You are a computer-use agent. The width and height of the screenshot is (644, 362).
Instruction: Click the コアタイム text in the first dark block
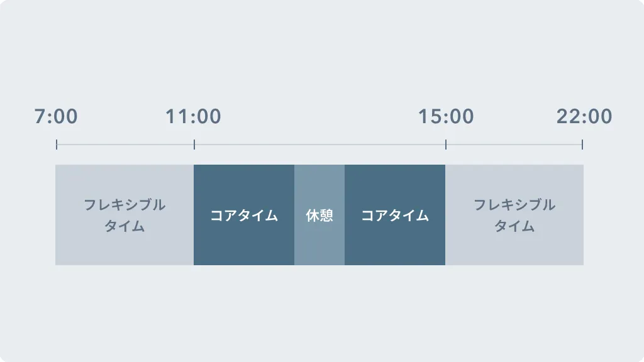(244, 216)
